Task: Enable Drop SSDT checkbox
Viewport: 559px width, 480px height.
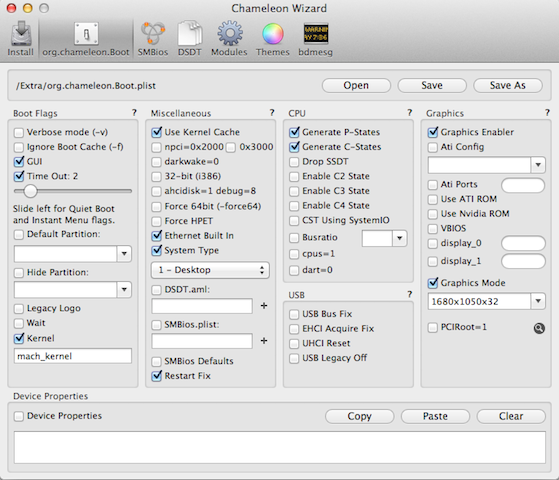Action: coord(294,162)
